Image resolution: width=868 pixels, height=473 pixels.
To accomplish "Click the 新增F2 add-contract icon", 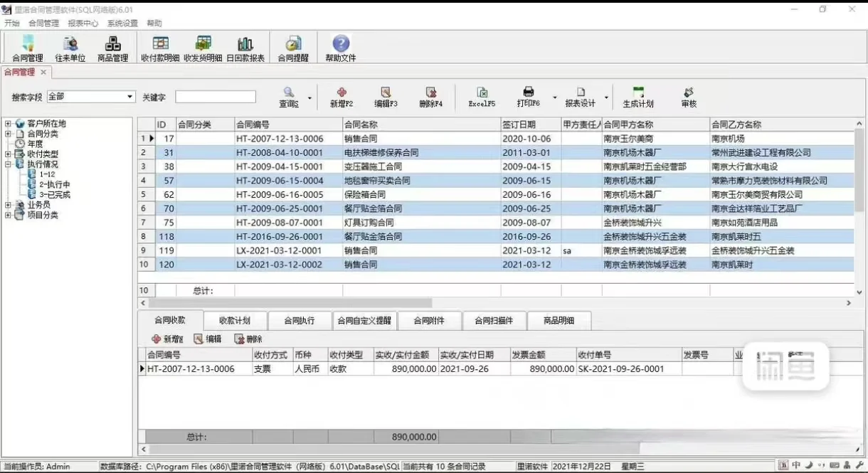I will click(341, 97).
